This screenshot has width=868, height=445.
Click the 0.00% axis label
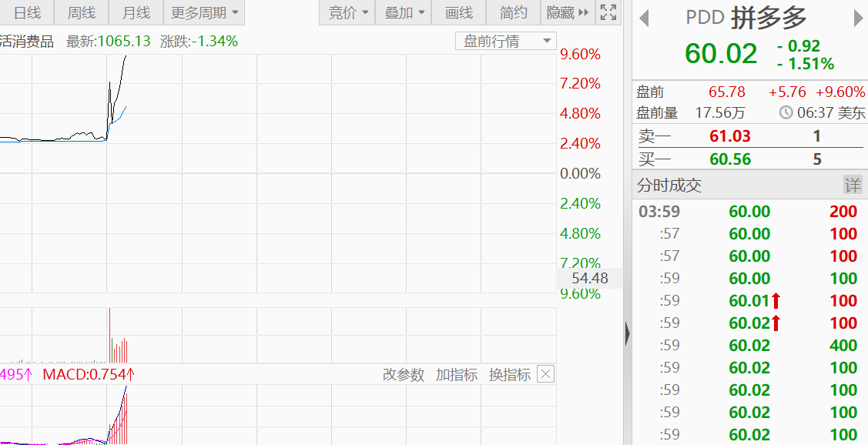coord(580,173)
